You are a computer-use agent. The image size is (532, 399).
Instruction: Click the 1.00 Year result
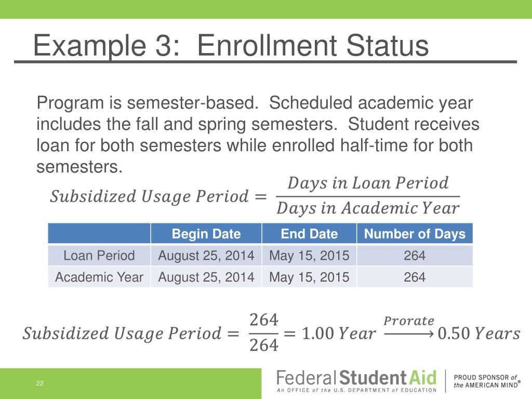339,333
